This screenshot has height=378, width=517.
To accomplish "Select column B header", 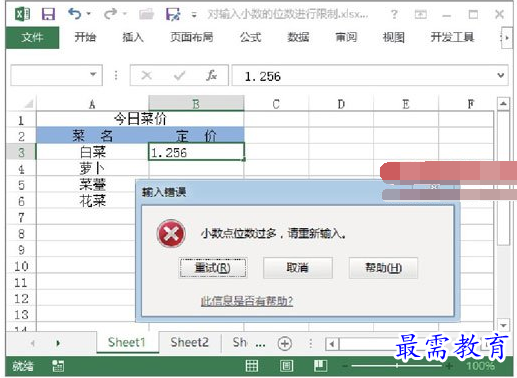I will tap(196, 104).
